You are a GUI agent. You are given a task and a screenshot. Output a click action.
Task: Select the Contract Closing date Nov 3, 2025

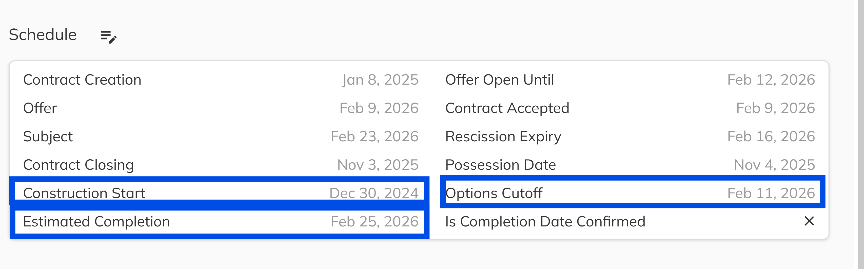coord(377,165)
